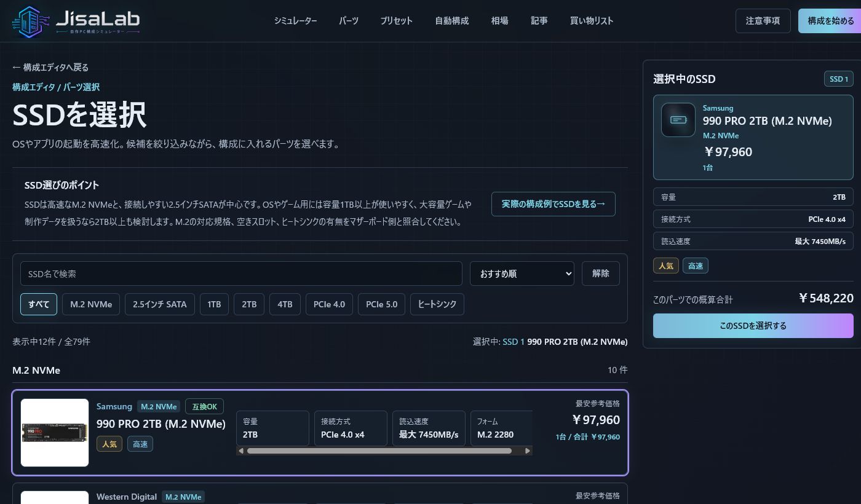Toggle the ヒートシンク filter chip
This screenshot has height=504, width=861.
click(437, 304)
